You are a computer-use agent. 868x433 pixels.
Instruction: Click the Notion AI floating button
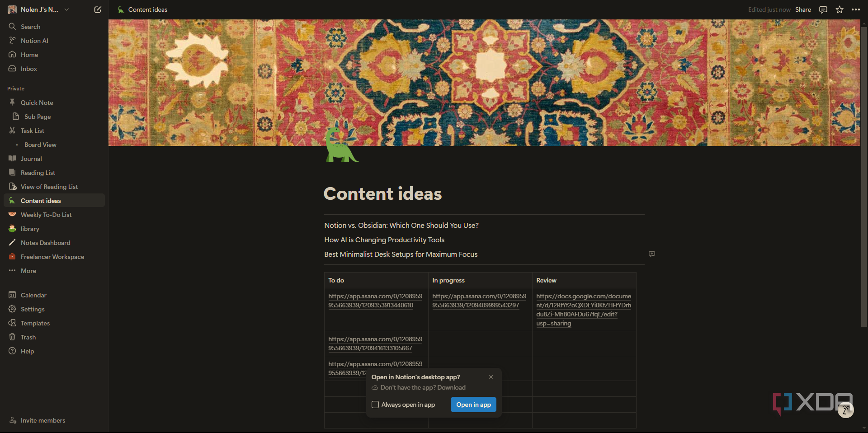(845, 410)
